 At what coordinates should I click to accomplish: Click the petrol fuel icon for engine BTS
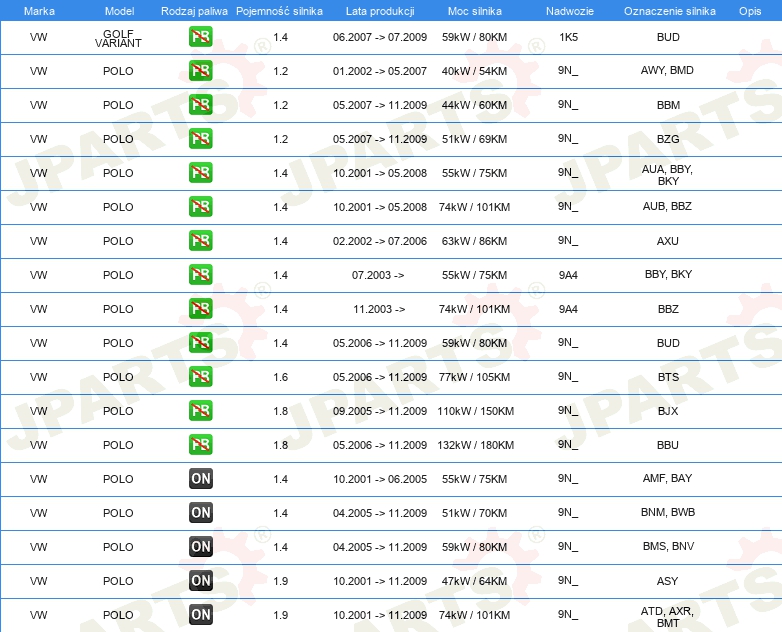200,377
